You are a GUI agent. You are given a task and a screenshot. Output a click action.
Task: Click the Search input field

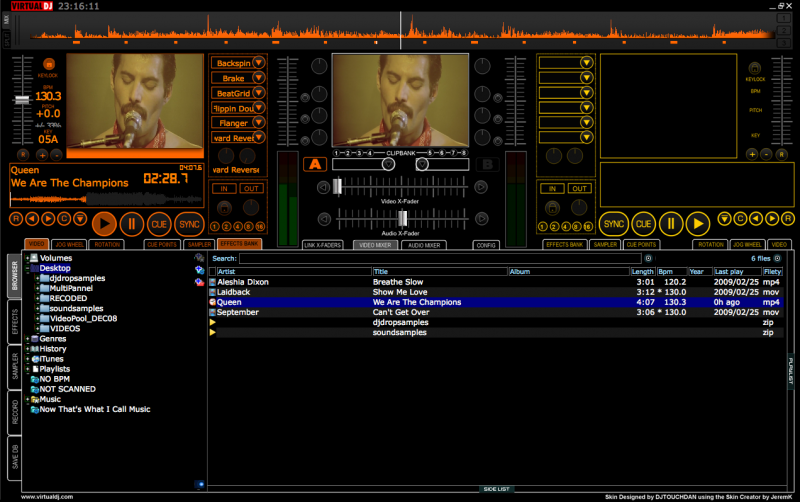(441, 259)
